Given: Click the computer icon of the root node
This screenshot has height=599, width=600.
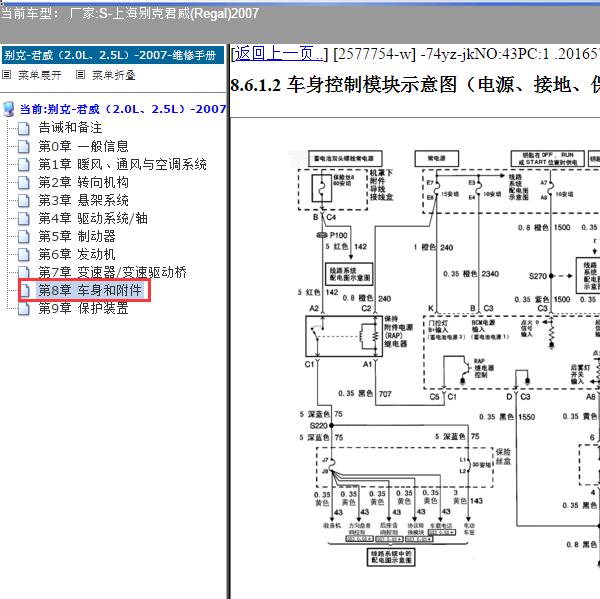Looking at the screenshot, I should pyautogui.click(x=9, y=109).
